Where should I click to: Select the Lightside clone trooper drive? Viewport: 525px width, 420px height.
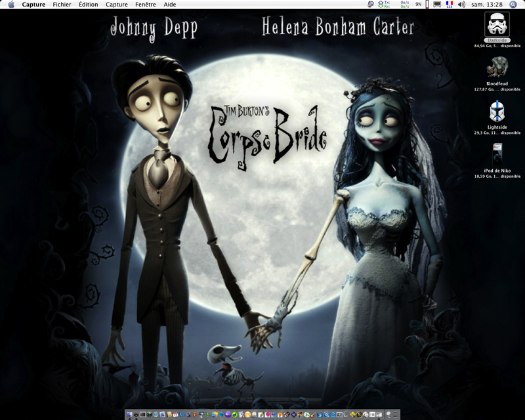pyautogui.click(x=497, y=111)
